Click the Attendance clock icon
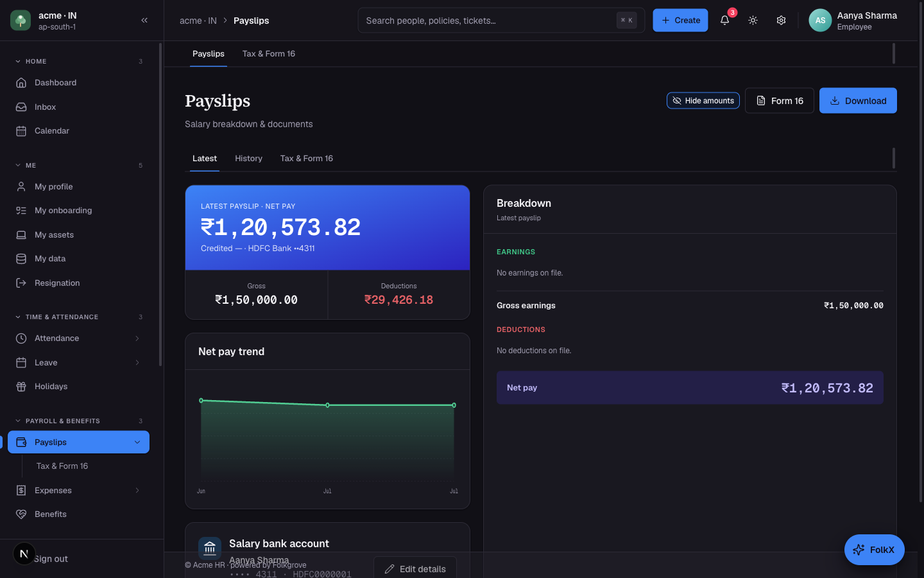The image size is (924, 578). 21,338
